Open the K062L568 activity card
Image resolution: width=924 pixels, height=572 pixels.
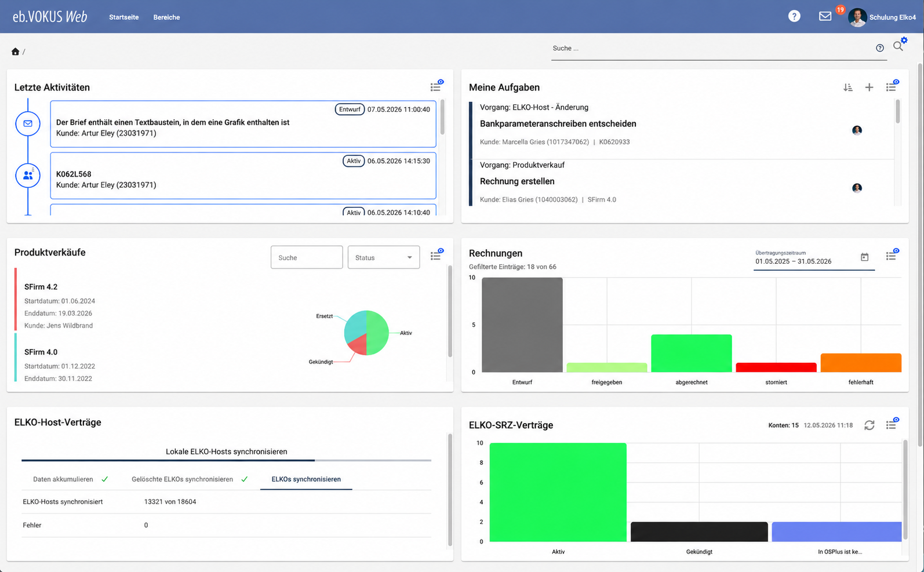(243, 176)
